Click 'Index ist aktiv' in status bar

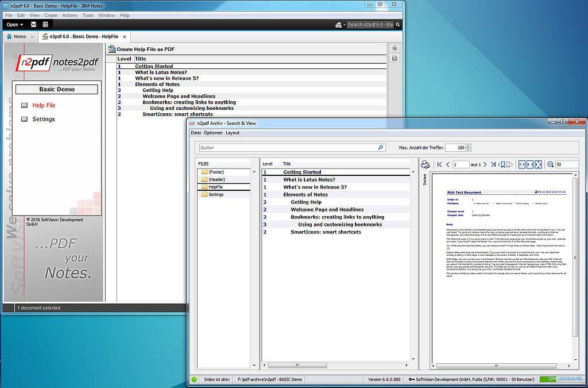click(216, 379)
